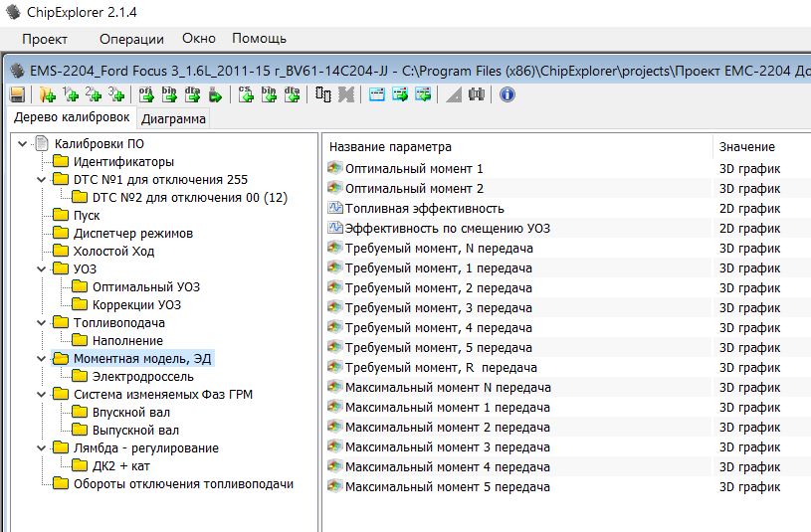Open the Операции menu

click(131, 39)
